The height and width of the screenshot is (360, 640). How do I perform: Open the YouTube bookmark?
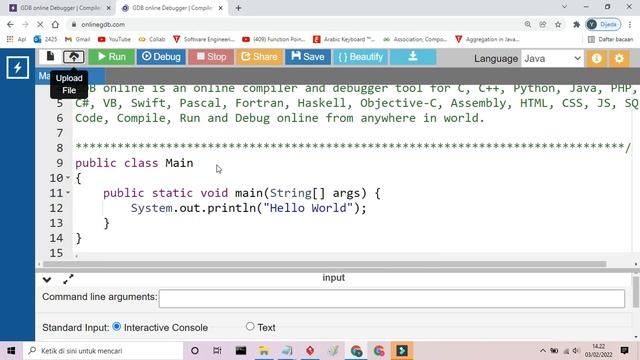[x=114, y=39]
